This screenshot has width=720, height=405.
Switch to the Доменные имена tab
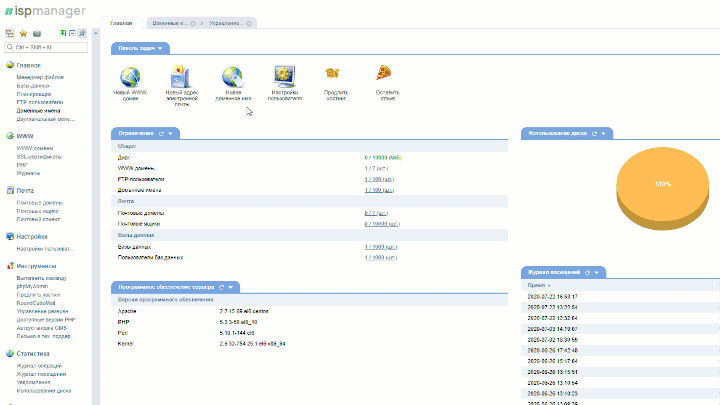(x=170, y=23)
